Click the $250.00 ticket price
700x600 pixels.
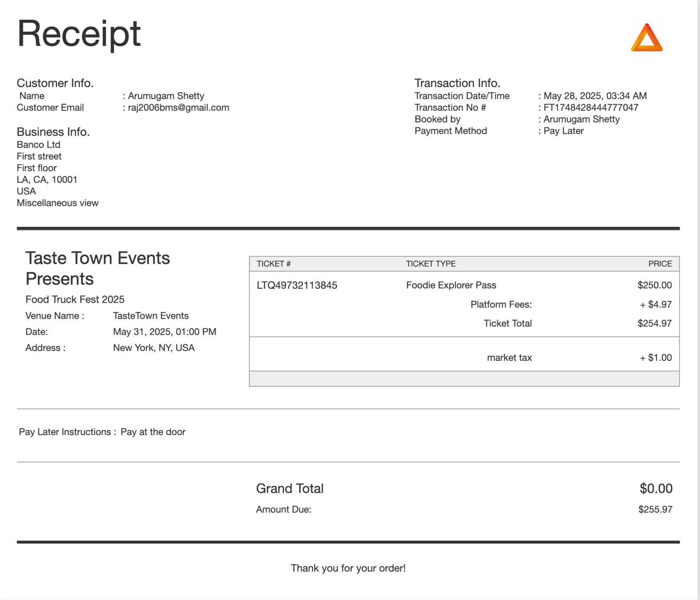[655, 285]
